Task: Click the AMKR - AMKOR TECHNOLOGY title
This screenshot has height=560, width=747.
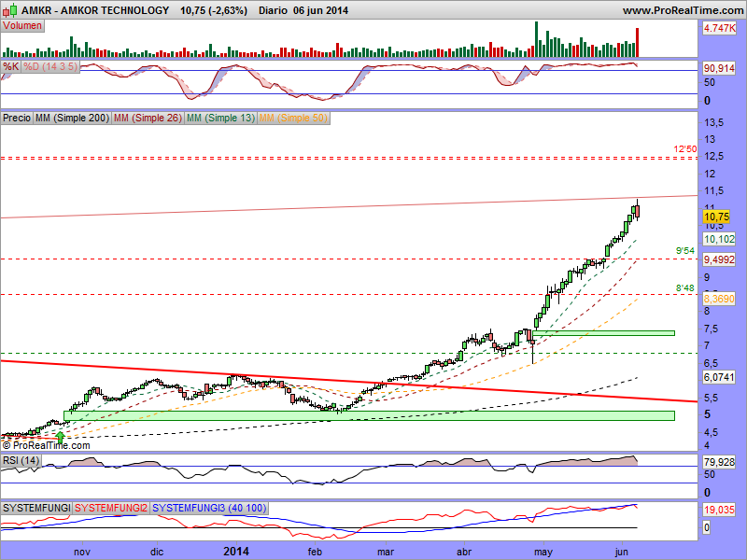Action: coord(95,10)
